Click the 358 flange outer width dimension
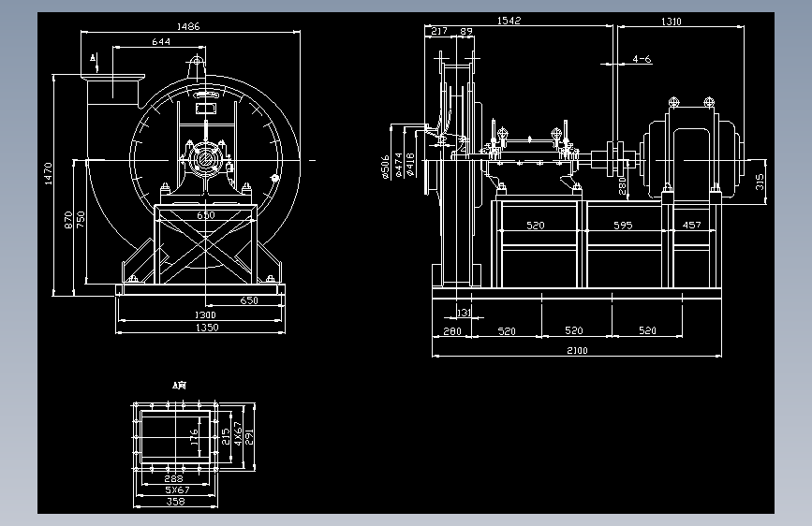The width and height of the screenshot is (812, 526). pyautogui.click(x=175, y=501)
